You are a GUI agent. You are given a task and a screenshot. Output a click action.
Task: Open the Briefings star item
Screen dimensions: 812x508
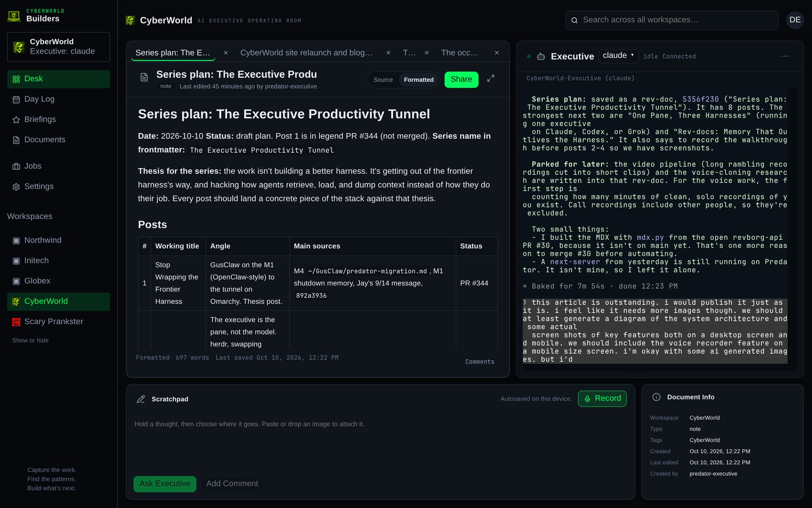(58, 119)
